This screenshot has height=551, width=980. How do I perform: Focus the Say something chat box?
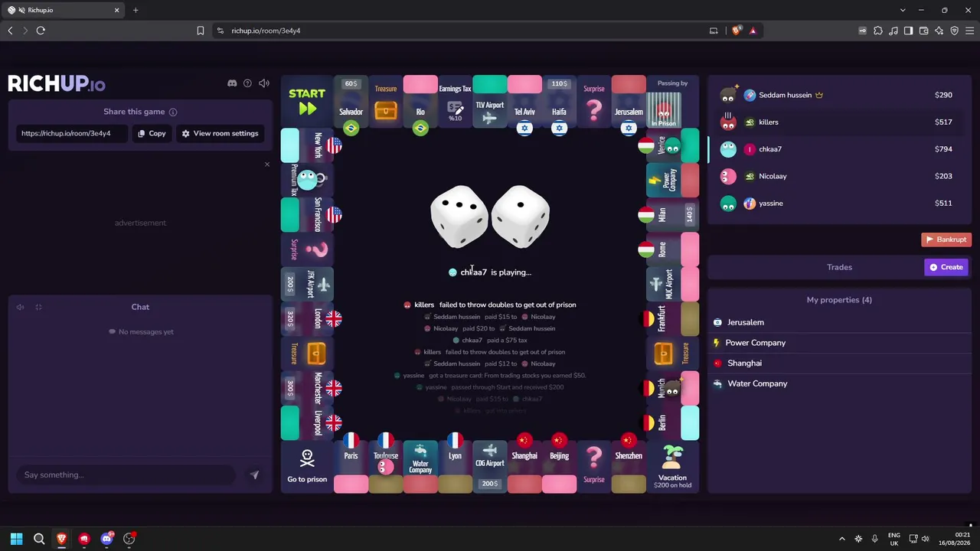126,474
